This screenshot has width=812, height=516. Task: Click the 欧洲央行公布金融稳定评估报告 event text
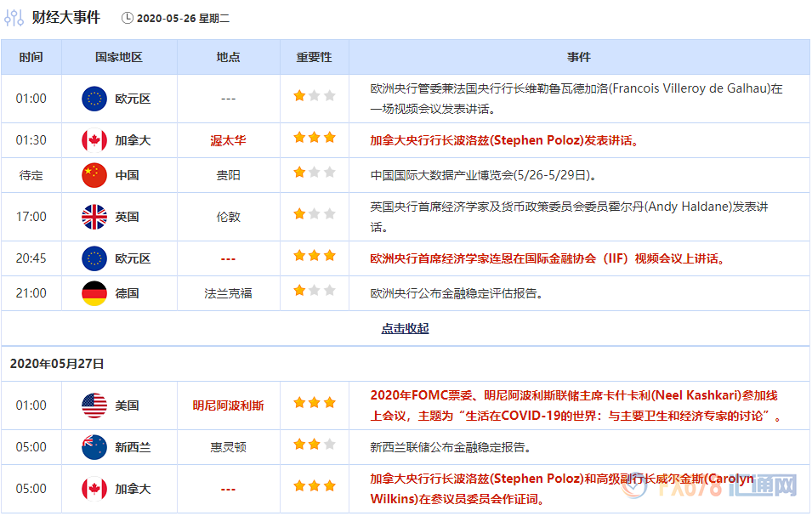point(457,293)
